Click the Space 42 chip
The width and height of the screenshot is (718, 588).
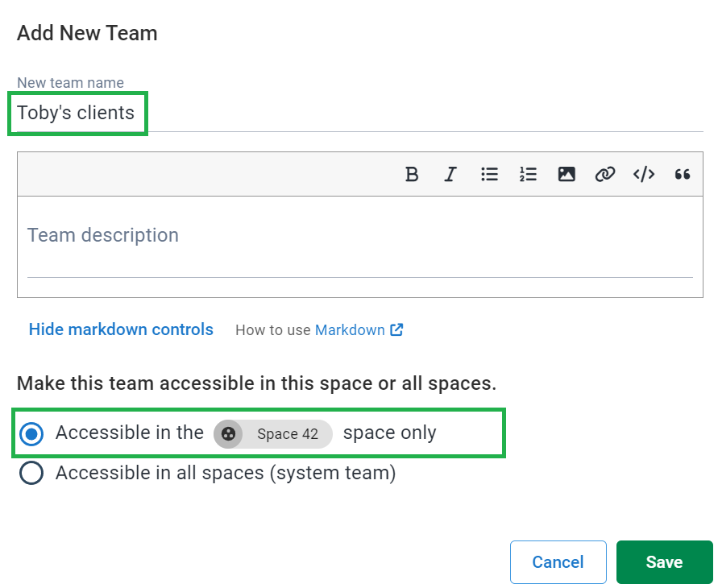(x=273, y=434)
